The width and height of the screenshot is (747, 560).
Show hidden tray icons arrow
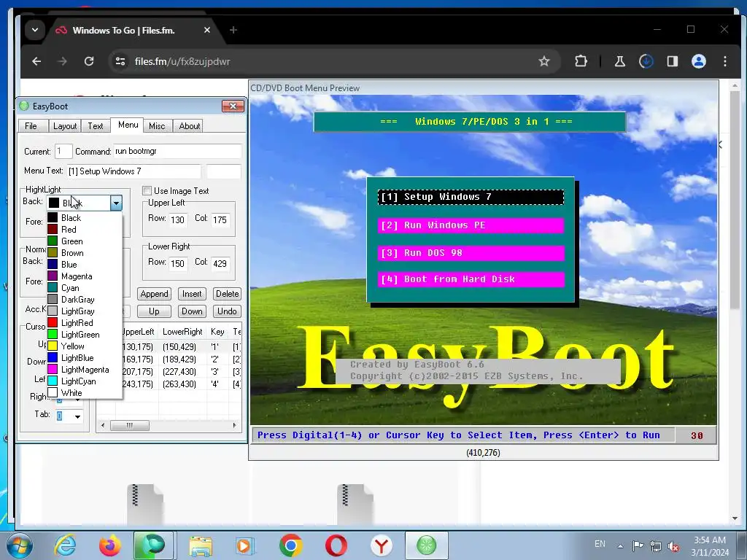[620, 546]
